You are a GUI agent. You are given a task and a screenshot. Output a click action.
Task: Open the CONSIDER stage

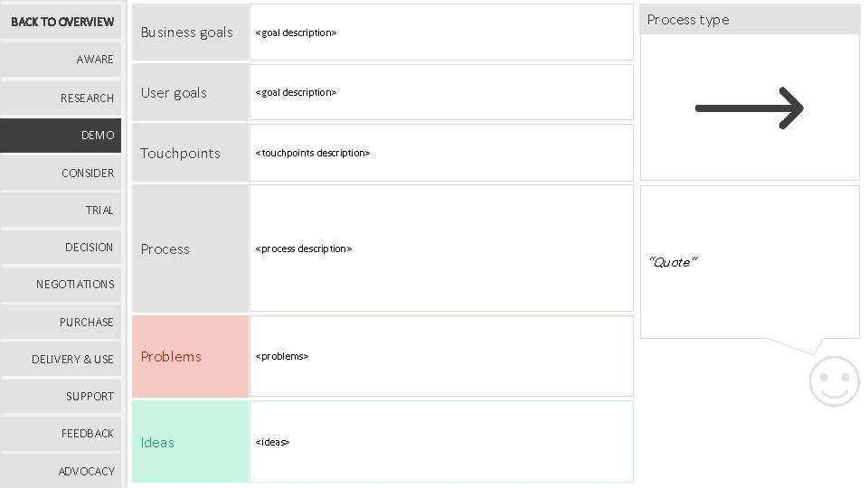[x=61, y=173]
